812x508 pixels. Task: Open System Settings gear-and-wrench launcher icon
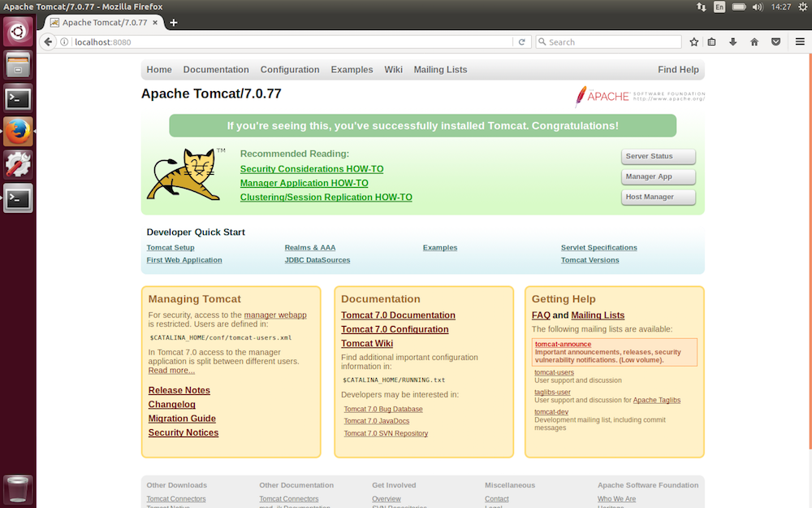tap(18, 164)
